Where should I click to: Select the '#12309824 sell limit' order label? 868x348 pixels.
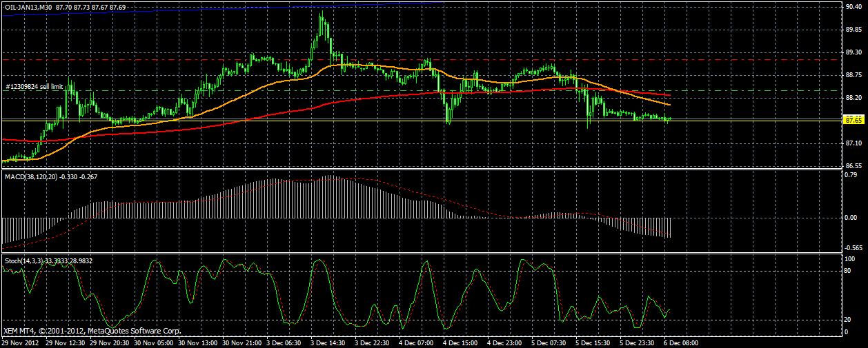click(x=34, y=86)
